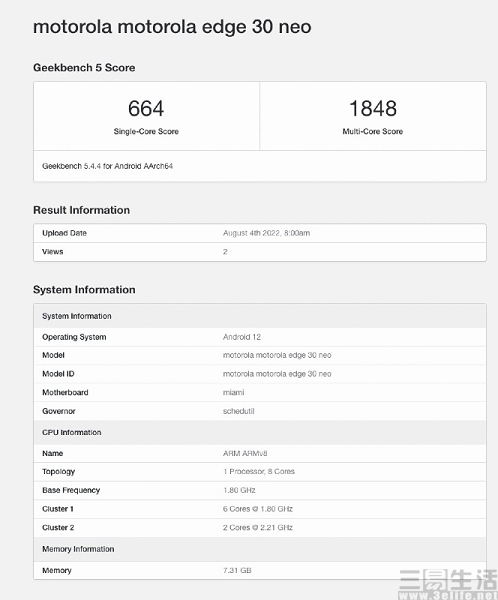This screenshot has height=600, width=498.
Task: Click the memory value 7.31 GB
Action: (237, 571)
